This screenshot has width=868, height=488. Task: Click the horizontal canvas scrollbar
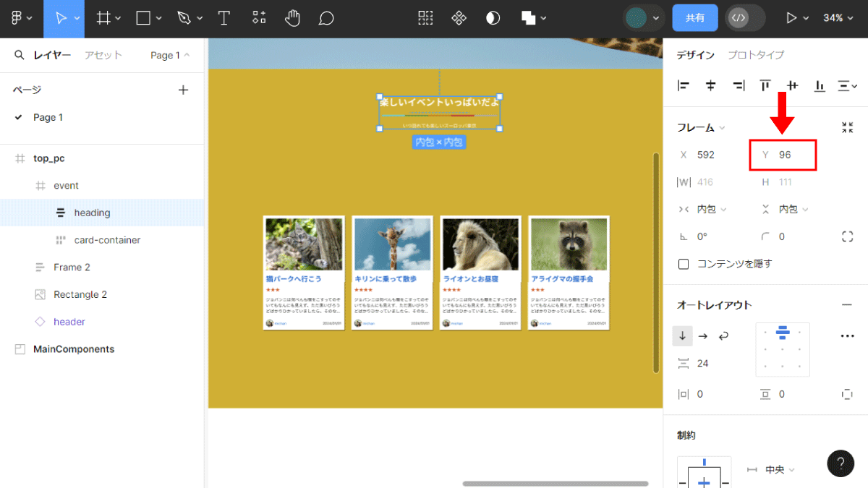(x=556, y=484)
